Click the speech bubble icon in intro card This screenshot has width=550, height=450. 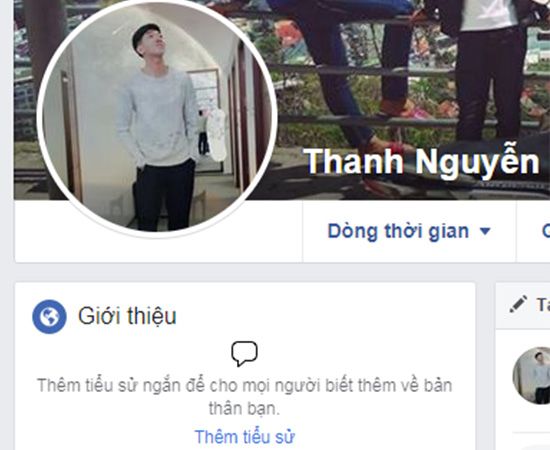244,353
